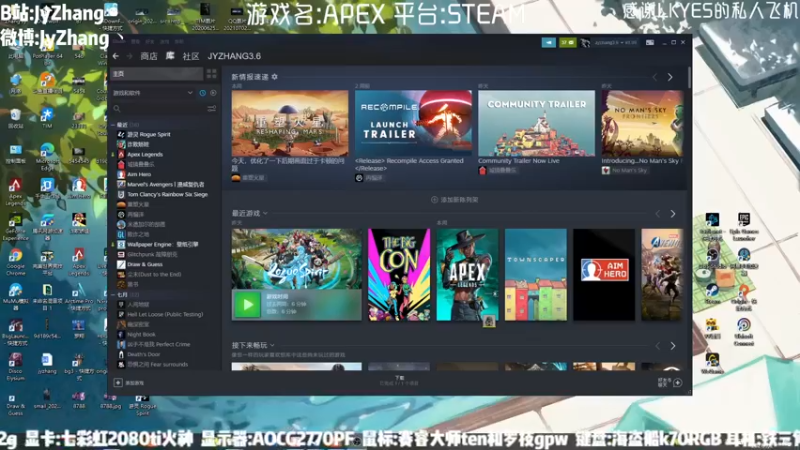800x450 pixels.
Task: Switch to Big Picture mode icon
Action: pyautogui.click(x=650, y=43)
